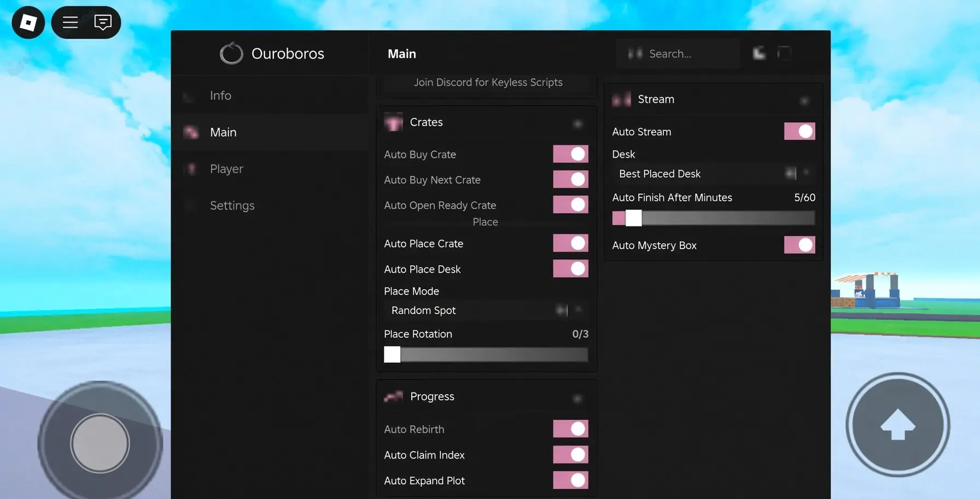Toggle Auto Place Desk switch
This screenshot has width=980, height=499.
[x=570, y=268]
